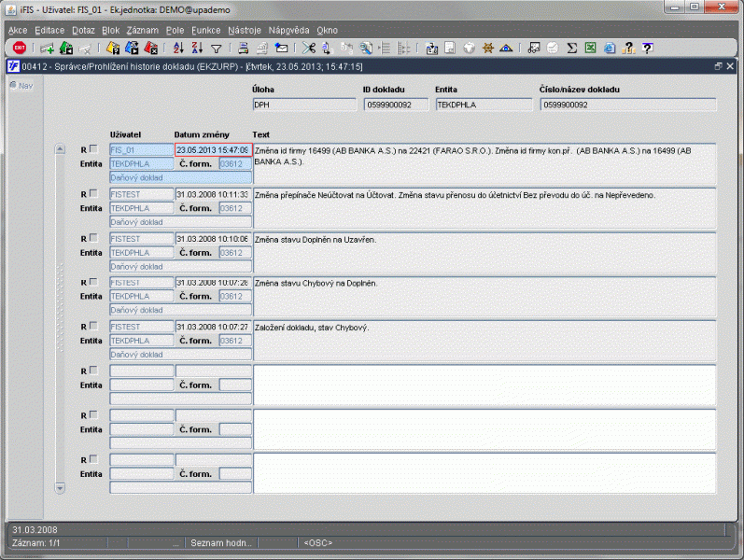Click the red EXIT toolbar icon

(x=20, y=48)
